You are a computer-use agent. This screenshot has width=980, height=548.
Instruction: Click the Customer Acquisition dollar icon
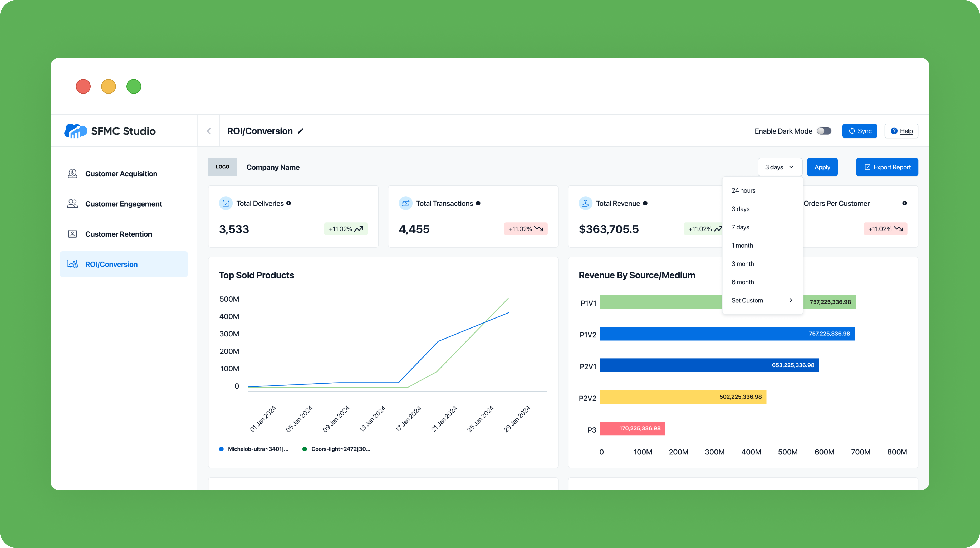tap(72, 174)
